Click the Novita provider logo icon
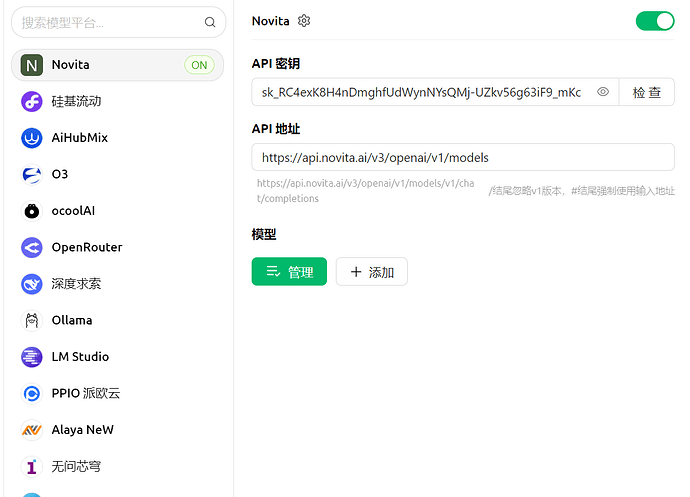 [32, 65]
